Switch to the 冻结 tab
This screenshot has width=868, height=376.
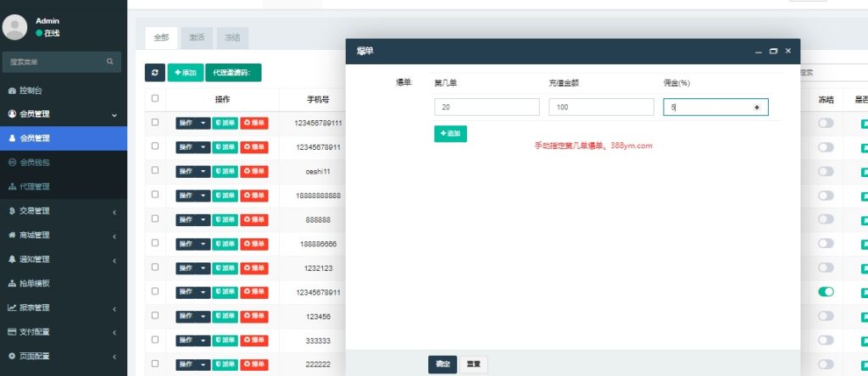(x=231, y=37)
